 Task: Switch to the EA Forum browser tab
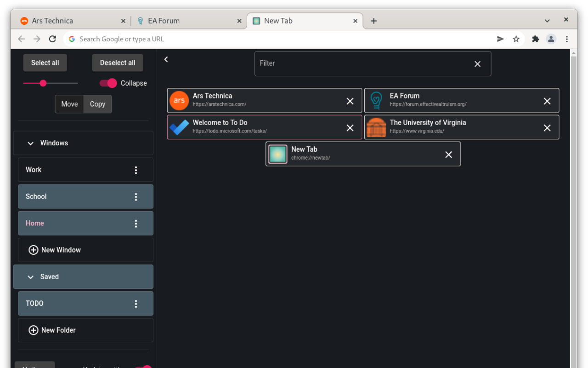[x=189, y=21]
